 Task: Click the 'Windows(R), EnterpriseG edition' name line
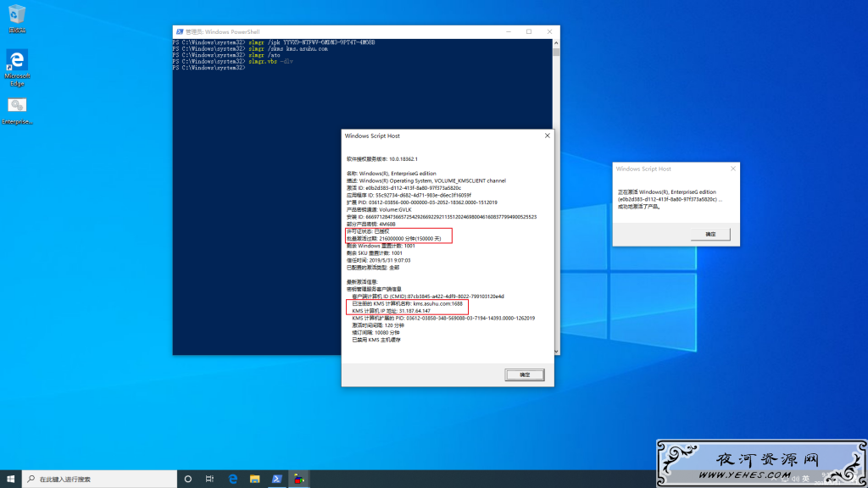392,173
